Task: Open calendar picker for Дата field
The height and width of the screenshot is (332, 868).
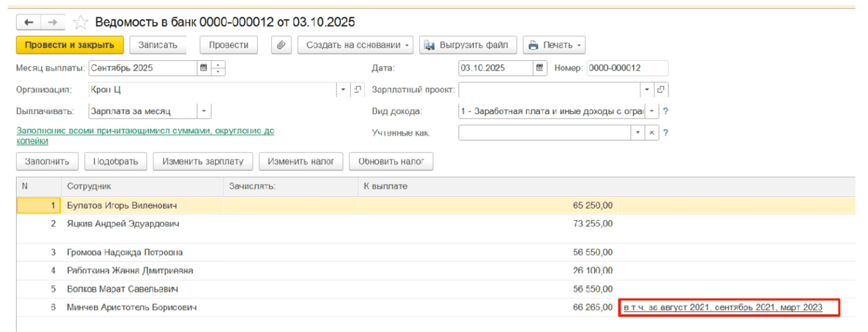Action: click(x=539, y=68)
